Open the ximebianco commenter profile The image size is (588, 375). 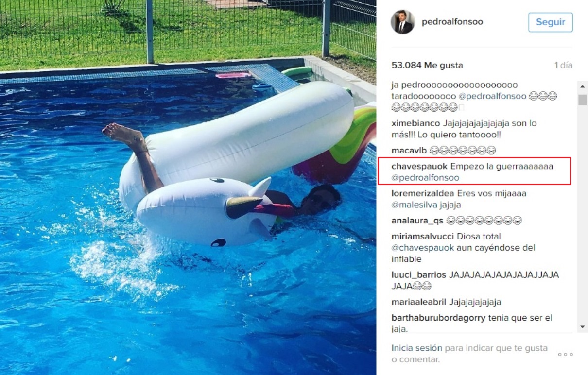416,123
